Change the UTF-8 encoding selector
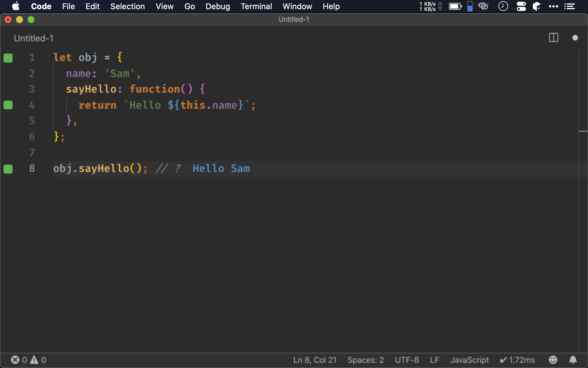Screen dimensions: 588x368 pyautogui.click(x=407, y=360)
